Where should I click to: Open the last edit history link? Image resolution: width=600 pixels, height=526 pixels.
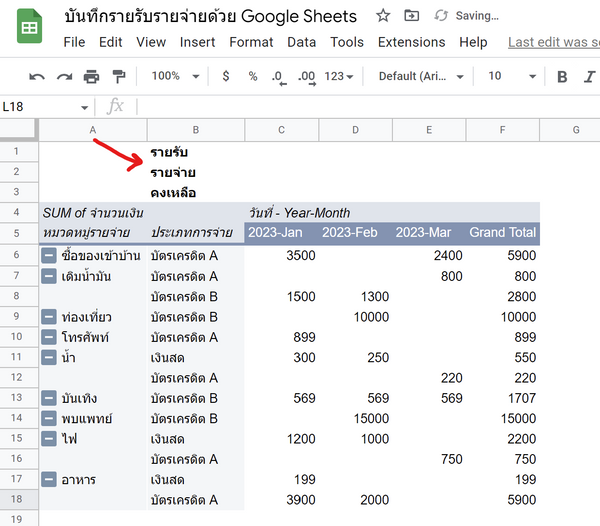point(553,42)
